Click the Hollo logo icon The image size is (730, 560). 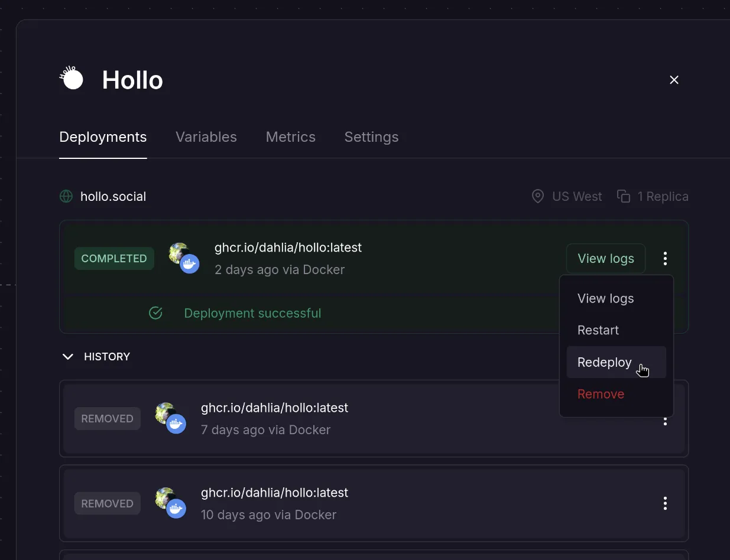[72, 79]
